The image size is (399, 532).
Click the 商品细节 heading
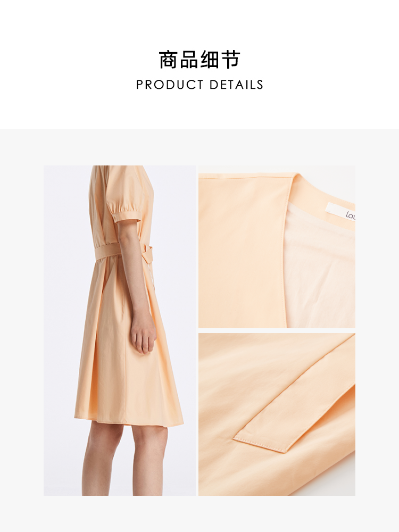199,60
